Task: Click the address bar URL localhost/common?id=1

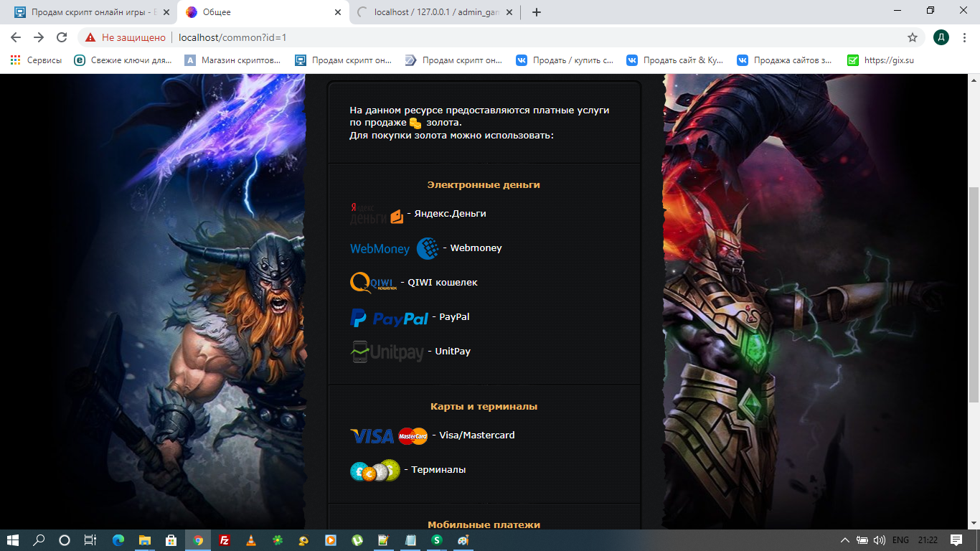Action: click(232, 37)
